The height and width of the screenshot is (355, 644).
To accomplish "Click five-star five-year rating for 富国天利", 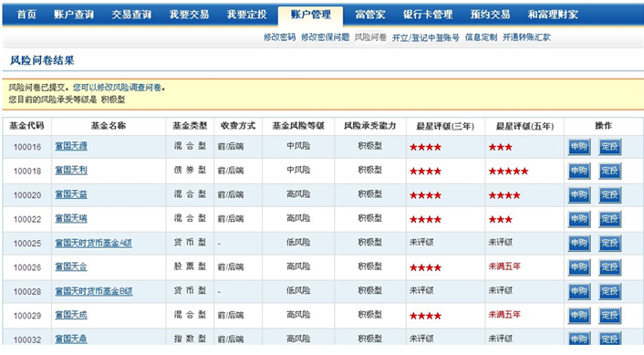I will (508, 172).
